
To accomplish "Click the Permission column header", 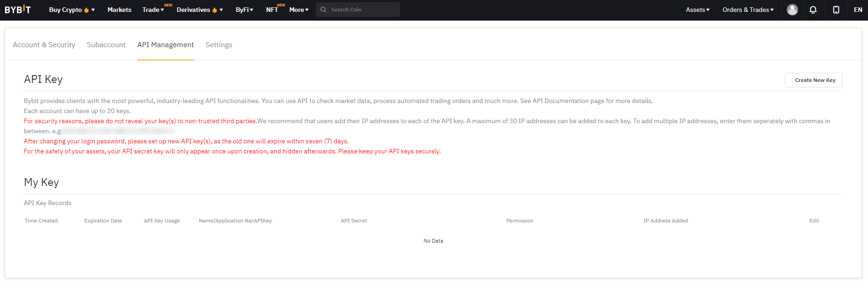I will pyautogui.click(x=520, y=221).
